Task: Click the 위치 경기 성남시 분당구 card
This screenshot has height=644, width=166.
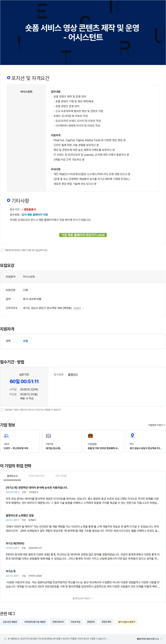Action: pyautogui.click(x=146, y=441)
